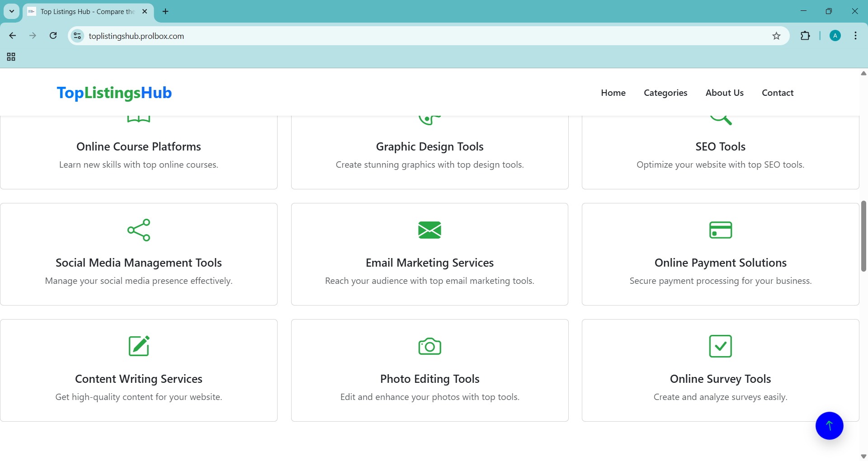This screenshot has height=461, width=868.
Task: Select the Contact navigation link
Action: point(777,93)
